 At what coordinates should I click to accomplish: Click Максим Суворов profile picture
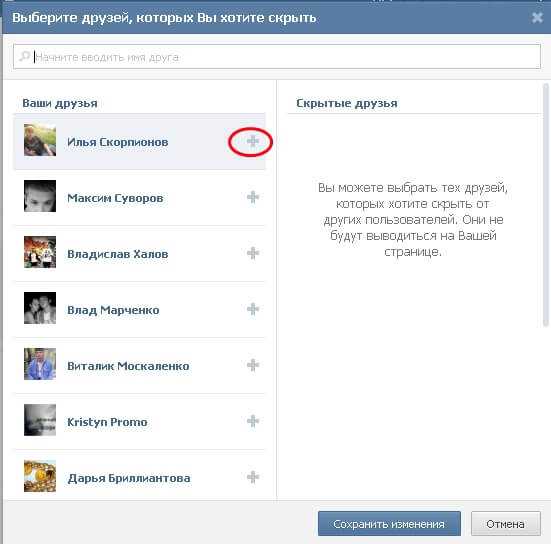coord(40,196)
